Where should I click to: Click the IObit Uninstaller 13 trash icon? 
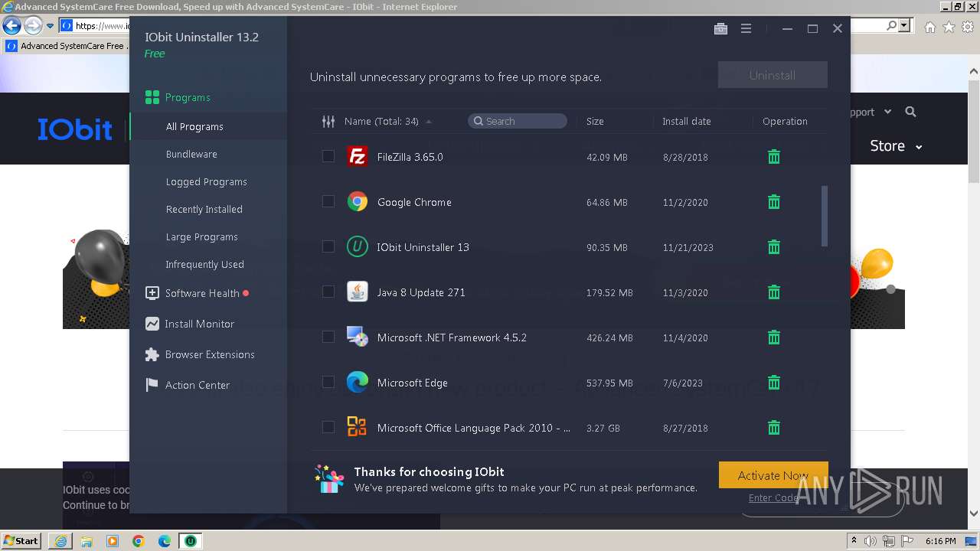pyautogui.click(x=774, y=247)
